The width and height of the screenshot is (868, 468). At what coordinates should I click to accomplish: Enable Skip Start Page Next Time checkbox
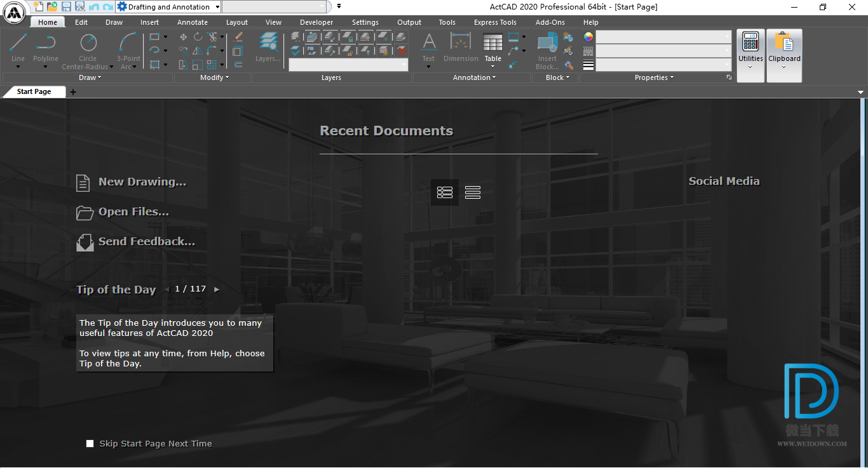click(90, 444)
